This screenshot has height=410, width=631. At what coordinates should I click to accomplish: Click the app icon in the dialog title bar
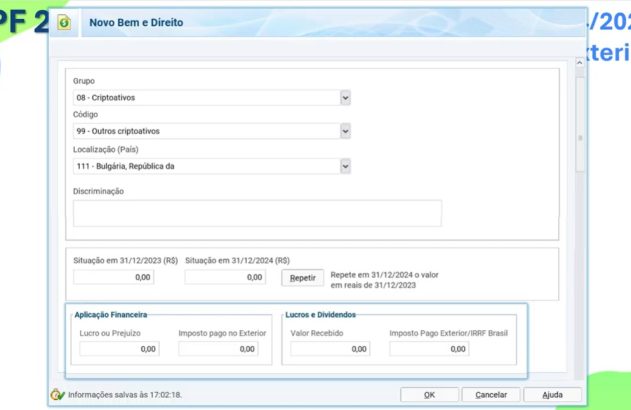tap(65, 22)
